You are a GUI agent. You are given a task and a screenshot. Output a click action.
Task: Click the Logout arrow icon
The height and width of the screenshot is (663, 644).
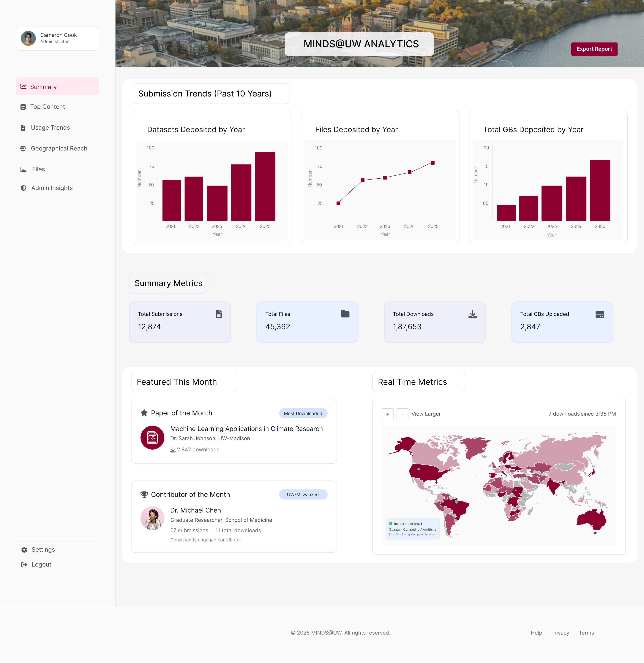(24, 564)
